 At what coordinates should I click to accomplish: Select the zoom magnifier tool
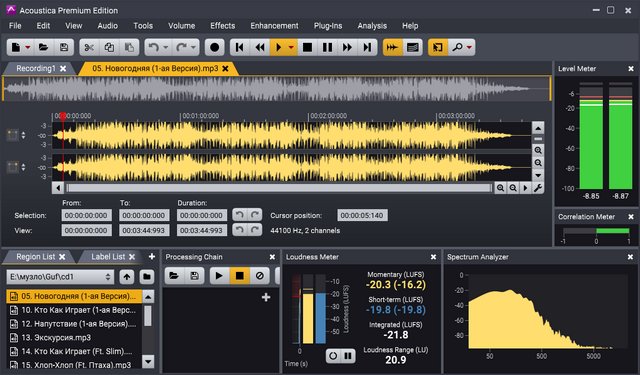458,47
